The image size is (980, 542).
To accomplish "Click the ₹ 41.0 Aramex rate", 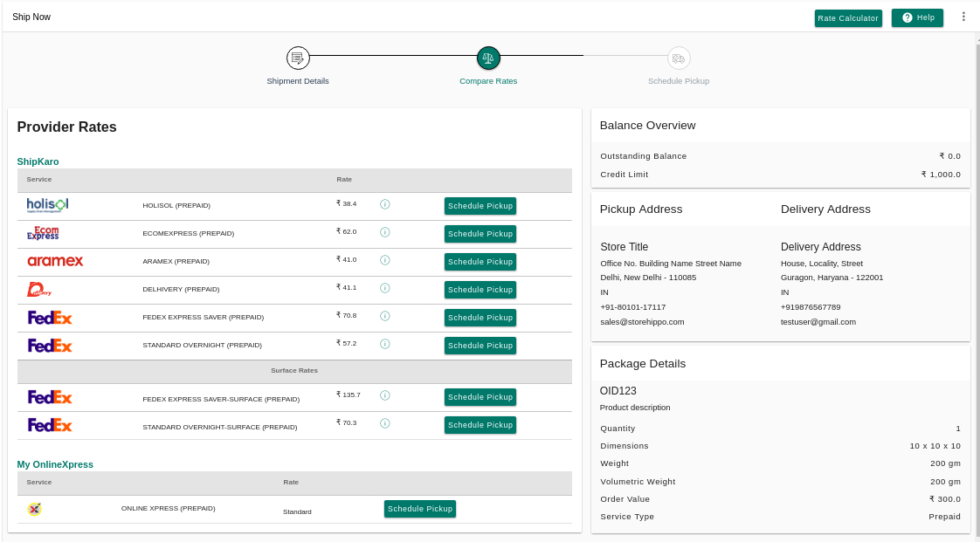I will (346, 259).
